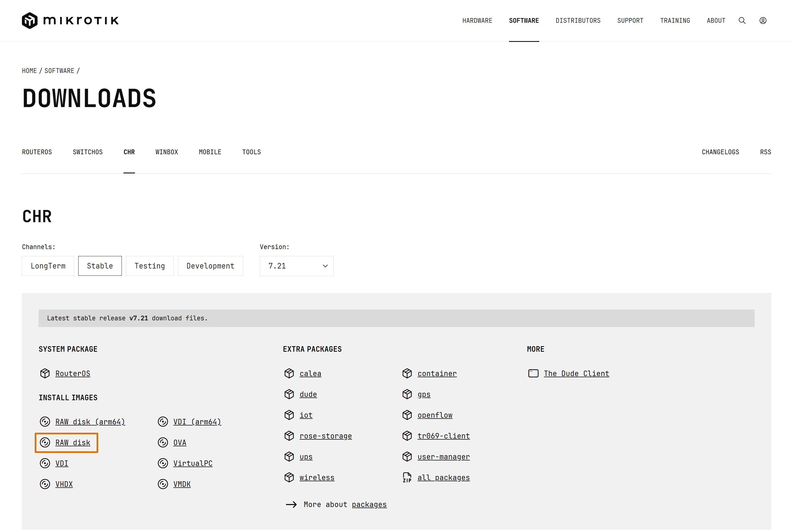Download the OVA install image
Screen dimensions: 791x532
point(180,442)
